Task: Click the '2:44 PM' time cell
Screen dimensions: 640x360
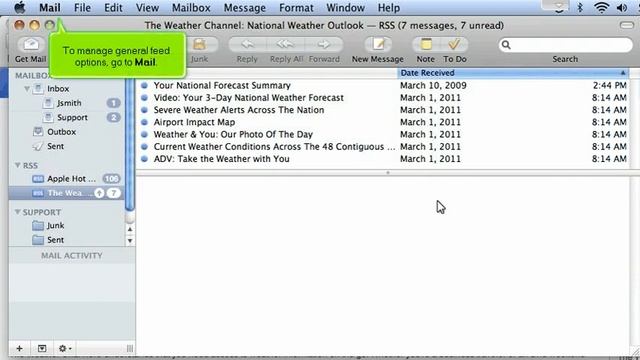Action: [x=609, y=85]
